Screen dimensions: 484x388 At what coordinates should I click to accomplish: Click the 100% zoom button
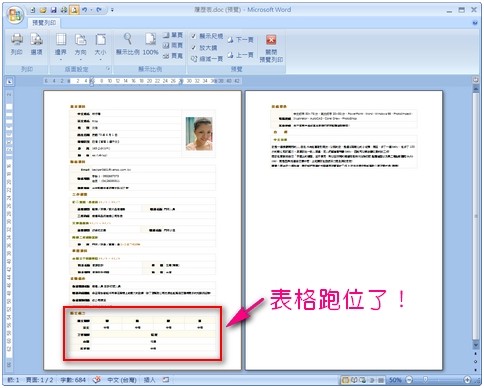(150, 44)
